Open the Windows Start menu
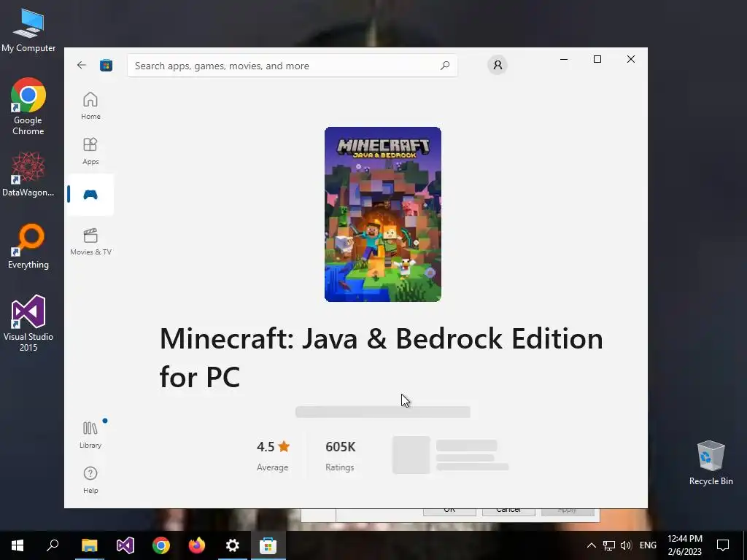 pyautogui.click(x=18, y=545)
